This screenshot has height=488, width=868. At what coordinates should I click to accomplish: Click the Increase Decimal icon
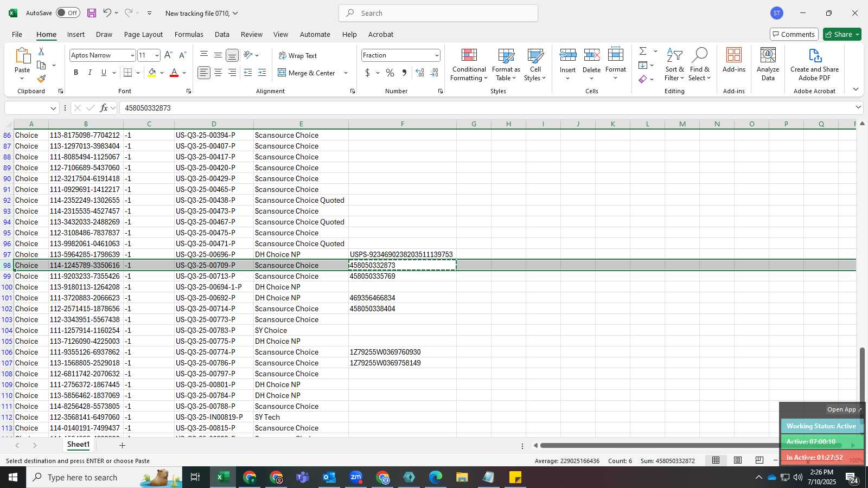pos(420,73)
